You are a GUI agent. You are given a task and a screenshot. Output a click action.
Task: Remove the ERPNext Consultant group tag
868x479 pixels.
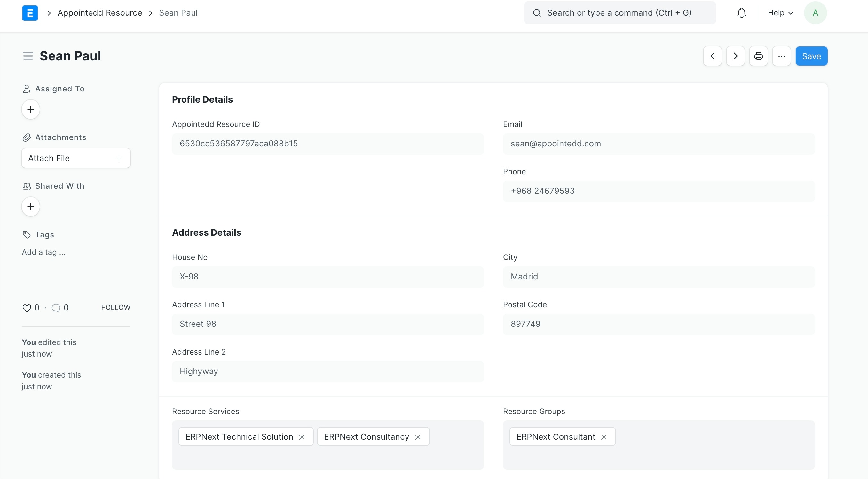coord(604,437)
